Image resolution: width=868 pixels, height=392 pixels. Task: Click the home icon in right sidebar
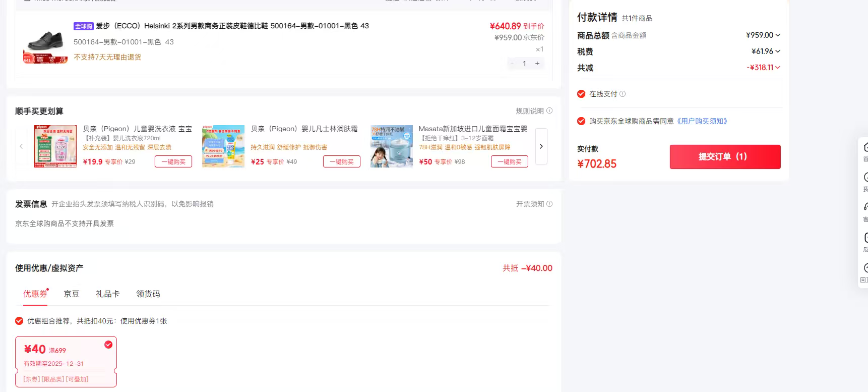pyautogui.click(x=865, y=147)
